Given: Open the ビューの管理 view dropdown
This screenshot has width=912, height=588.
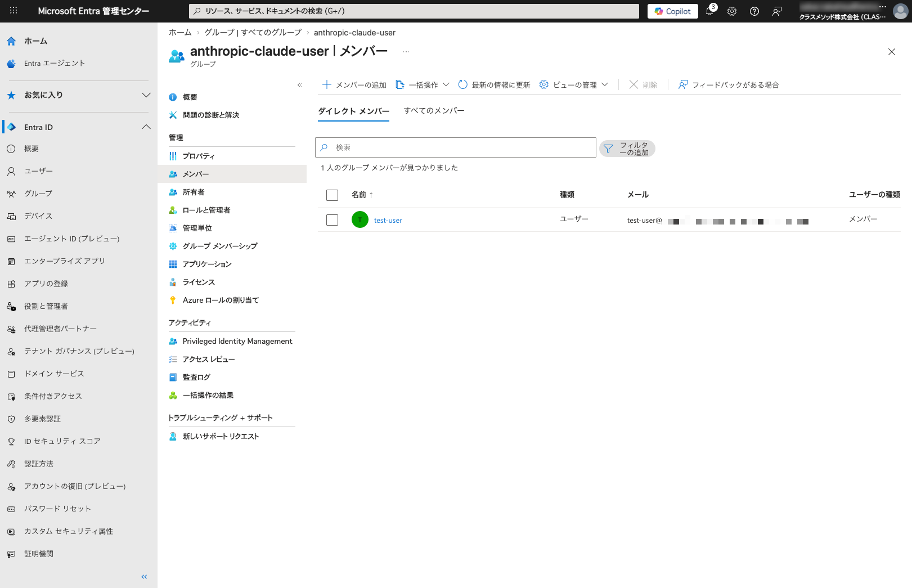Looking at the screenshot, I should 574,84.
